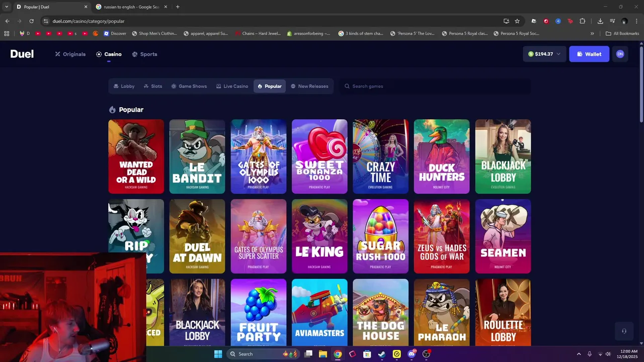Click the duel.com address bar
Screen dimensions: 644x362
pos(272,21)
